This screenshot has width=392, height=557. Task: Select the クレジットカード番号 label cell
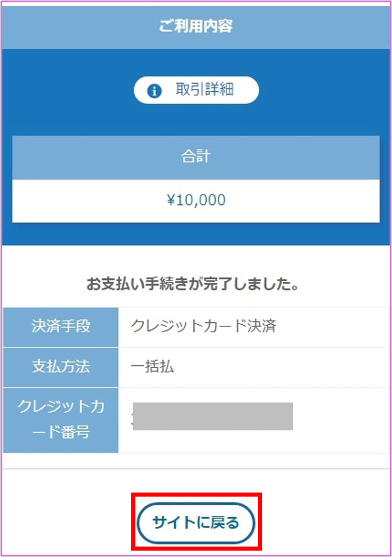(61, 419)
